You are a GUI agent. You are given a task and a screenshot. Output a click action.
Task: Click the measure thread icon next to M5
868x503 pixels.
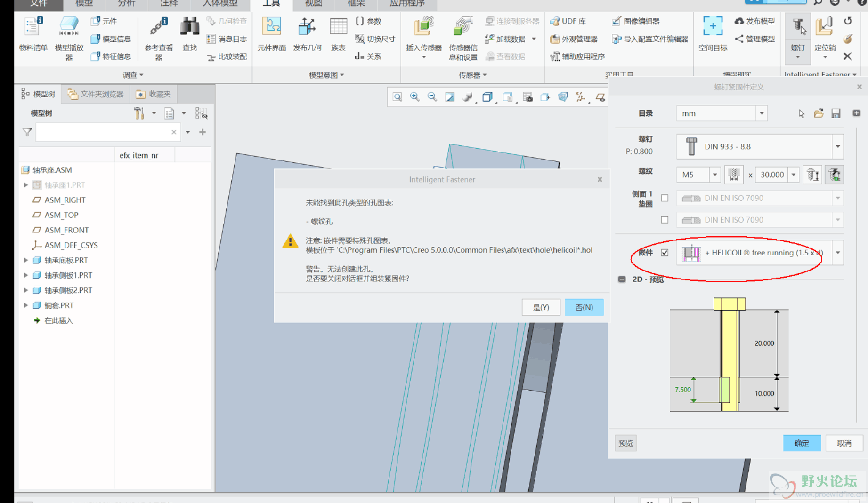tap(733, 175)
